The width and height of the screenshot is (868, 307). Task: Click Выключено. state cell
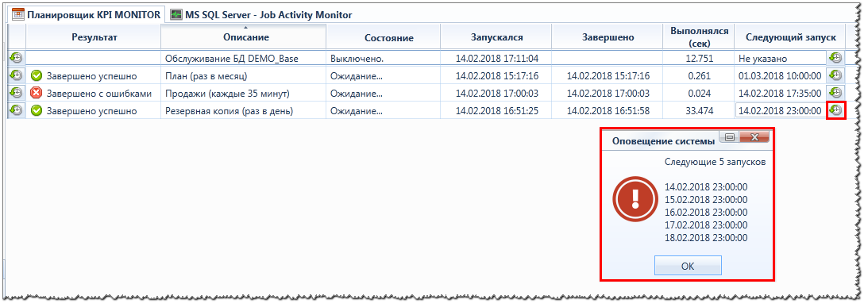point(384,58)
